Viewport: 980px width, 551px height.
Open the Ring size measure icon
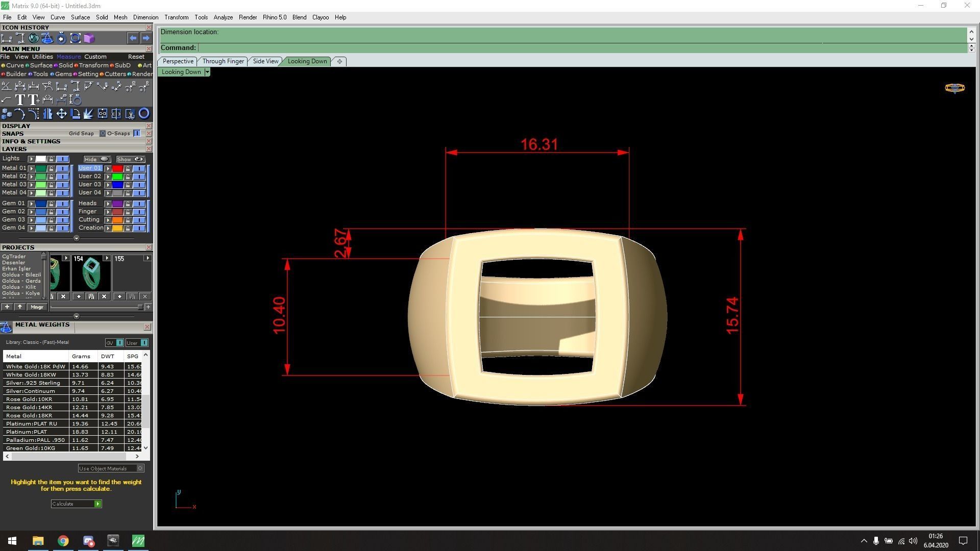(x=75, y=99)
